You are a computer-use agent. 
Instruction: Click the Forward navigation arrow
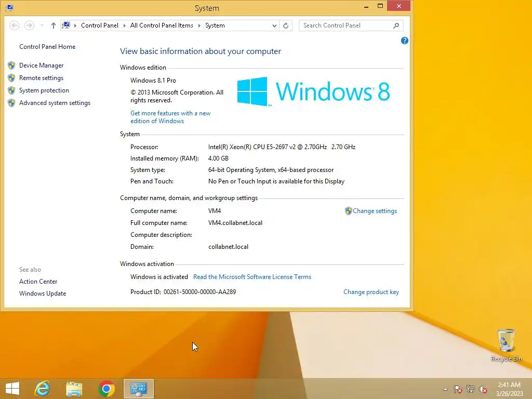tap(29, 25)
